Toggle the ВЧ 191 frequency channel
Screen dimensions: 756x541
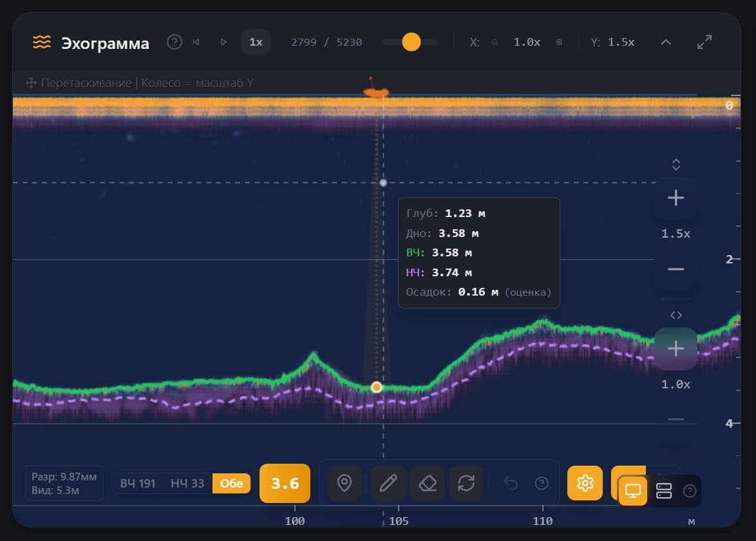click(138, 484)
